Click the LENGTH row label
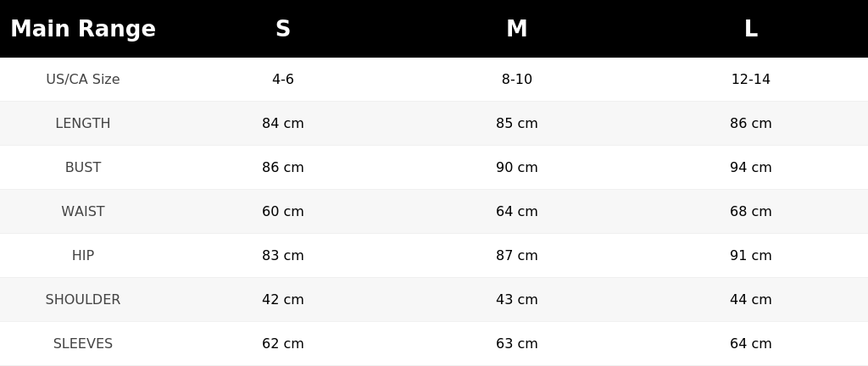 click(x=83, y=124)
